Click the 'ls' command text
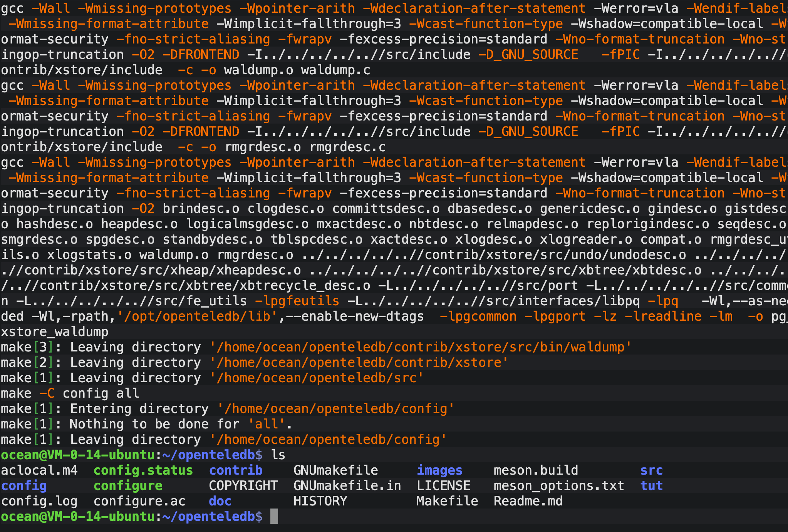The width and height of the screenshot is (788, 532). pos(278,455)
